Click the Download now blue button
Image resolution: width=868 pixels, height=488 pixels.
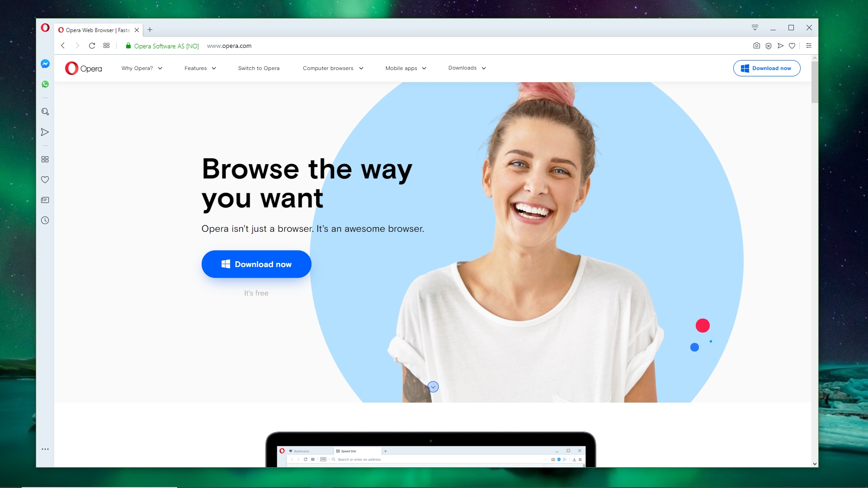pos(256,264)
